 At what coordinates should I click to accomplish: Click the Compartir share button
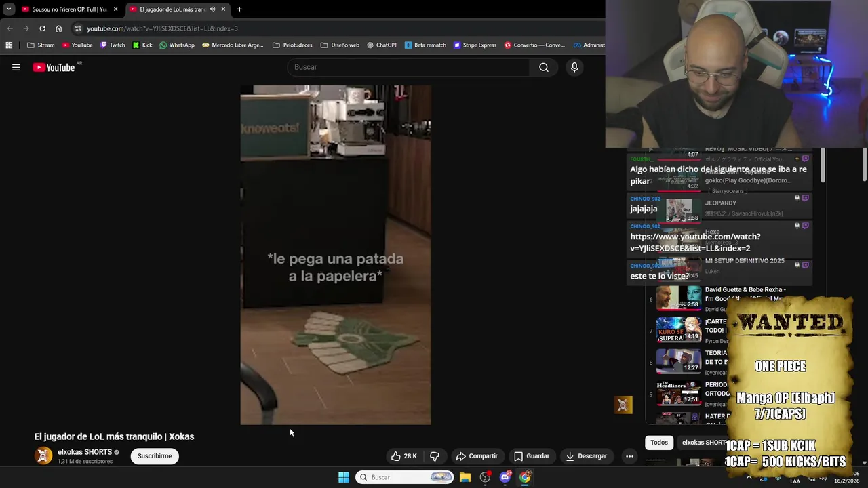tap(477, 456)
